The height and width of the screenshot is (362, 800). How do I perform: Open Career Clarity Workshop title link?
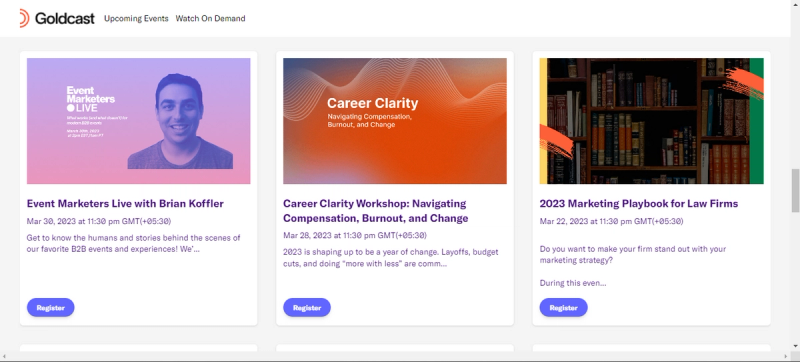point(376,211)
